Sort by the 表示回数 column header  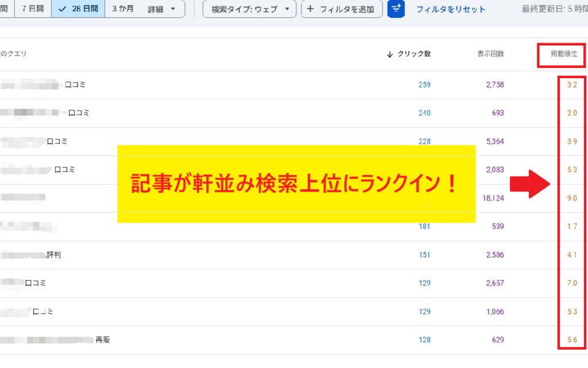point(490,53)
